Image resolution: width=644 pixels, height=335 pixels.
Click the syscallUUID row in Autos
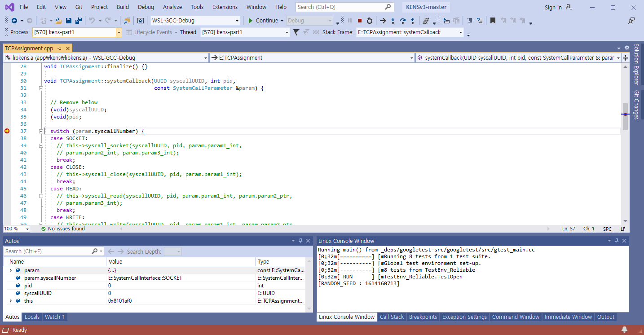(x=155, y=293)
